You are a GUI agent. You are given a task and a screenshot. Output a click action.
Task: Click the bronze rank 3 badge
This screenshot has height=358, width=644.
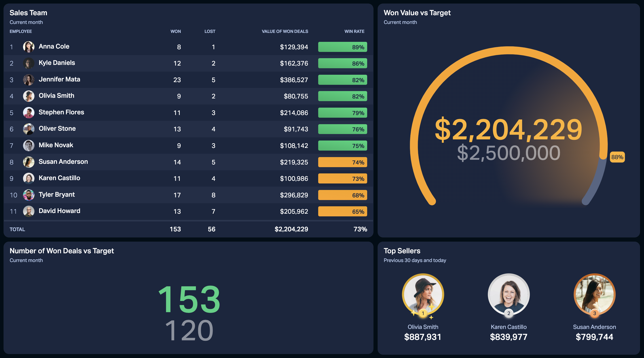[x=595, y=313]
